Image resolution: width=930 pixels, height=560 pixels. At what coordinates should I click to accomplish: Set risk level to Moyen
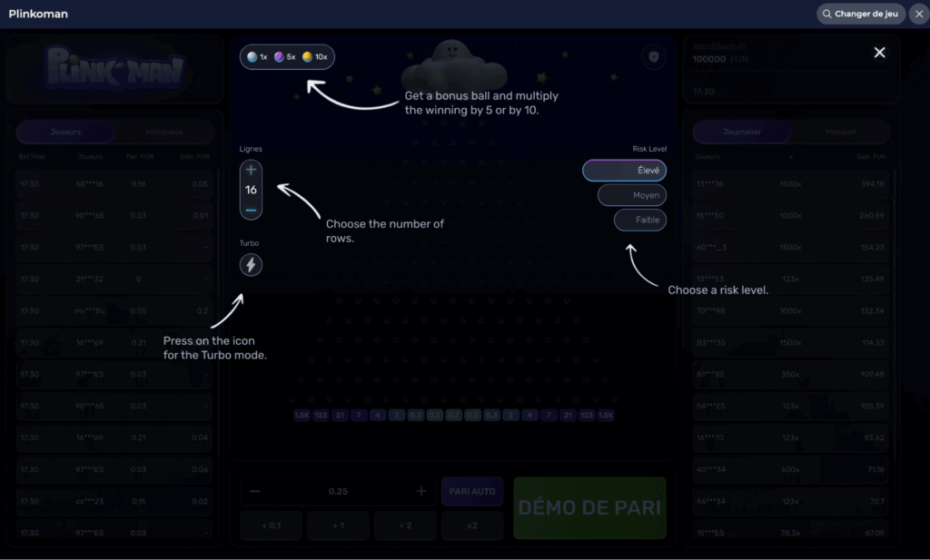(x=632, y=195)
